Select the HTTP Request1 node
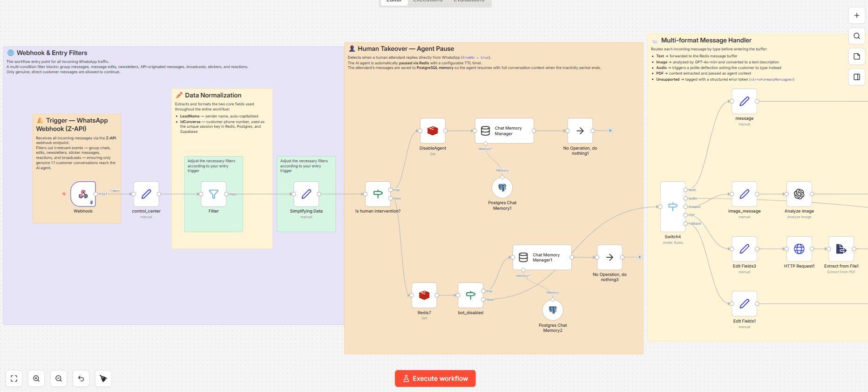Viewport: 868px width, 392px height. 799,249
